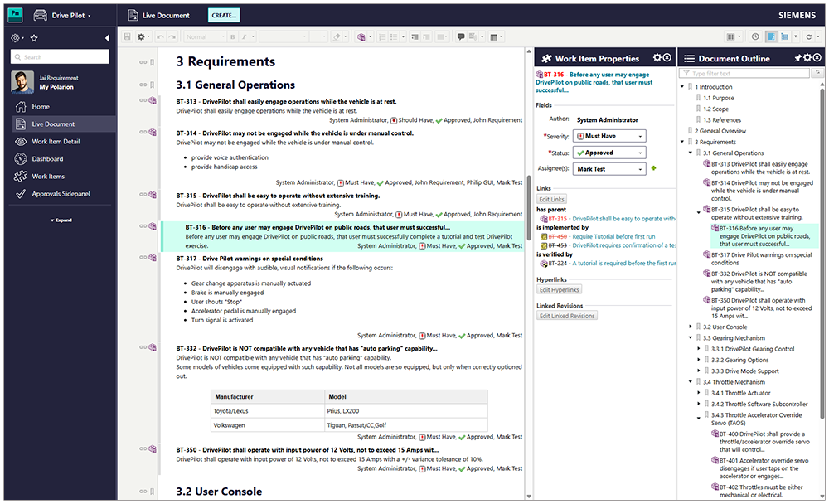Collapse 1 Introduction in outline
Screen dimensions: 829x504
(x=682, y=86)
